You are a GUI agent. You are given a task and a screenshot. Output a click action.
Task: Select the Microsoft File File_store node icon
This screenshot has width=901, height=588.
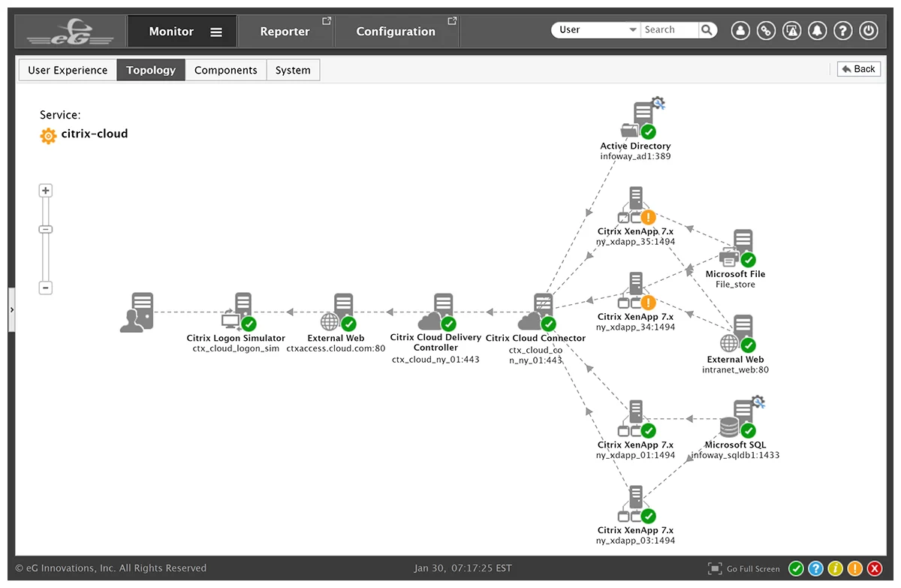click(x=737, y=249)
